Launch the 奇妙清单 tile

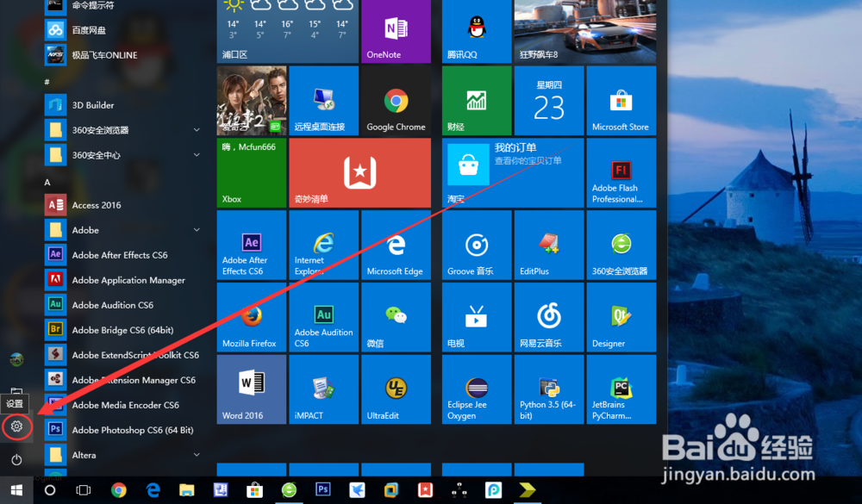pyautogui.click(x=360, y=172)
